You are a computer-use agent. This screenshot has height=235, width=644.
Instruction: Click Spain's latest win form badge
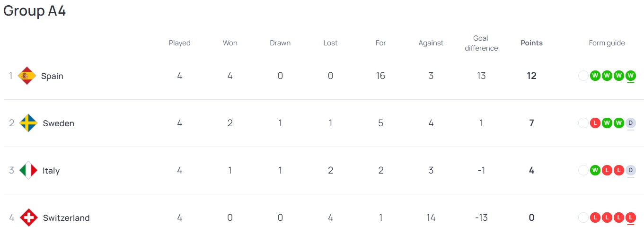[x=630, y=76]
